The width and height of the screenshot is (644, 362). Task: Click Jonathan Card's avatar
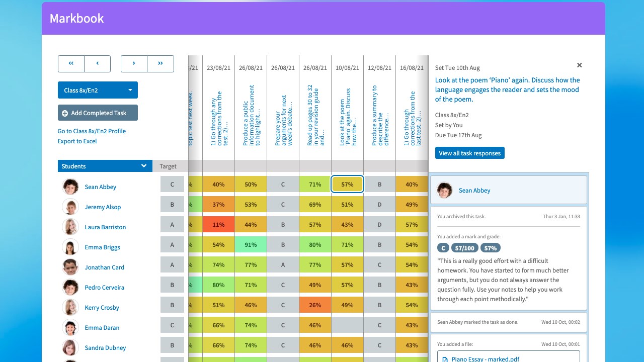(x=70, y=267)
